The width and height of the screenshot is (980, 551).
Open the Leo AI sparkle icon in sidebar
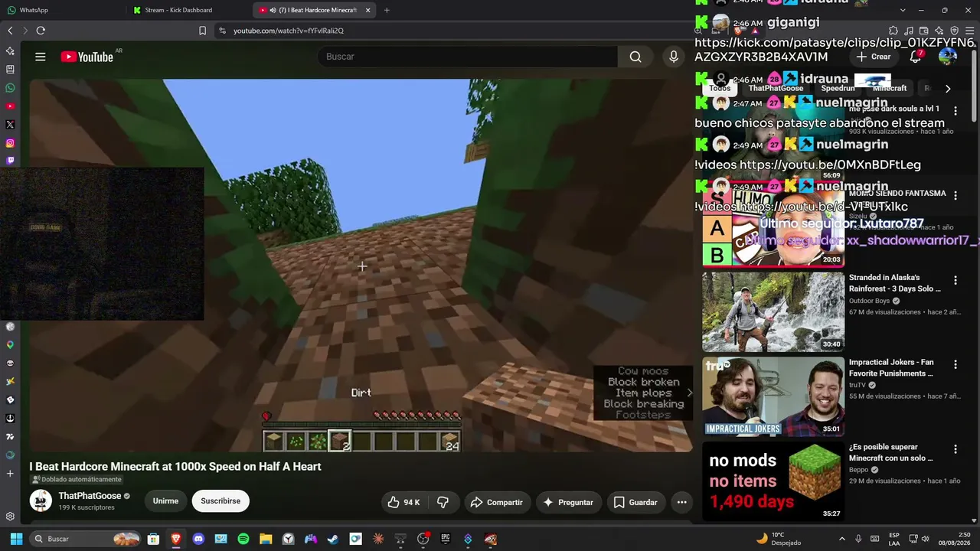click(x=10, y=51)
